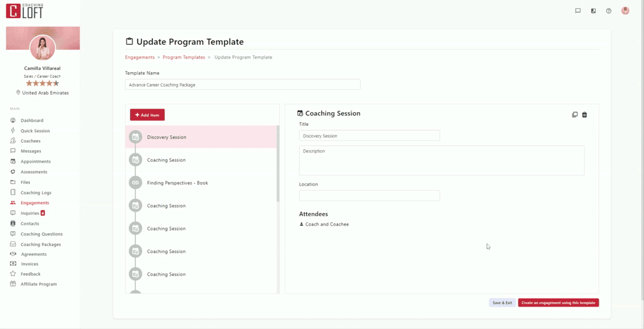644x329 pixels.
Task: Click the Contacts address book icon
Action: [12, 224]
